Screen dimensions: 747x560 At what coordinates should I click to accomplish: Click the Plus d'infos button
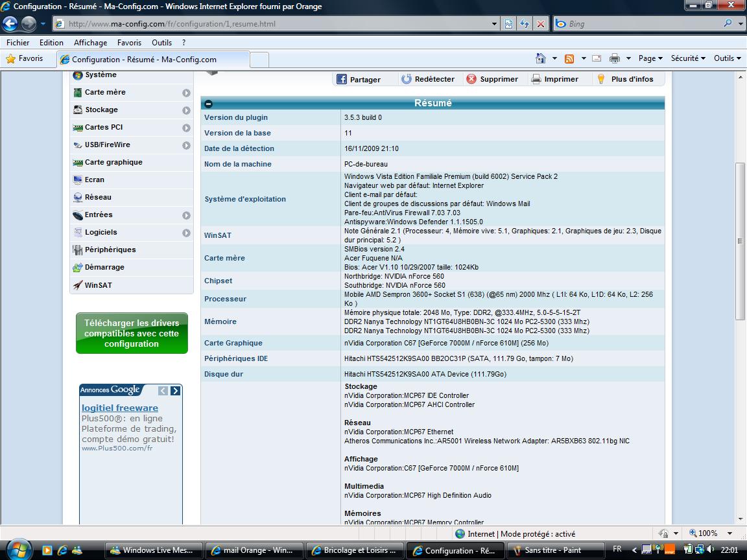click(625, 79)
